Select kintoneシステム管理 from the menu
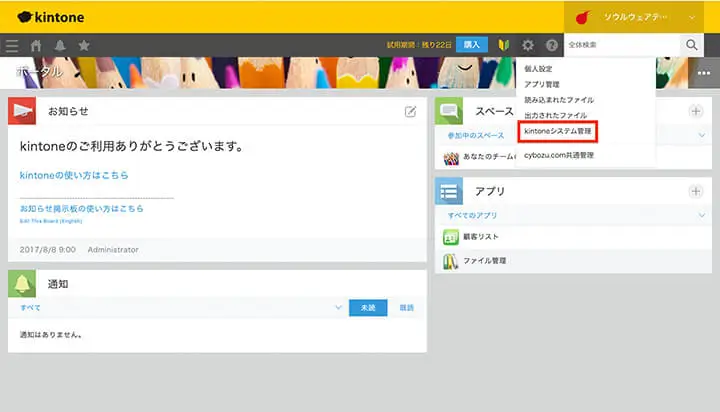The height and width of the screenshot is (412, 720). click(x=558, y=132)
